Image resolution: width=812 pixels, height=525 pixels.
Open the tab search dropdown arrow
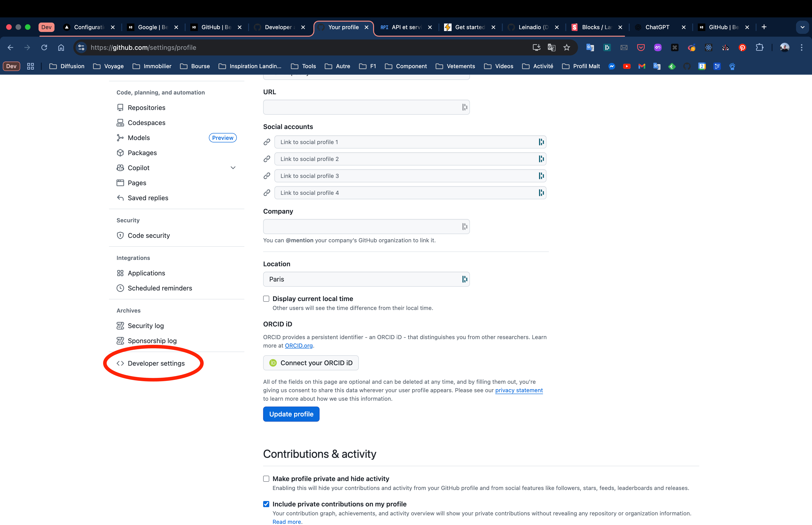click(802, 27)
